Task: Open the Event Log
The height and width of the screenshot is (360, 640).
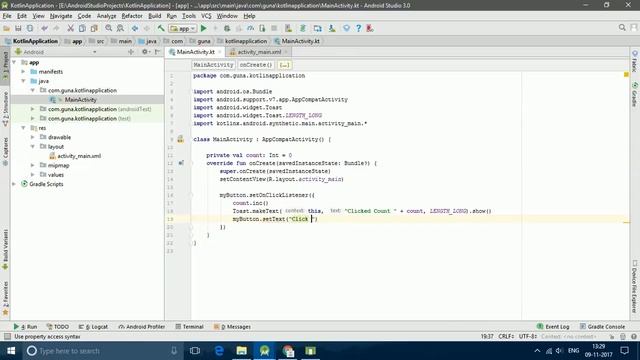Action: pyautogui.click(x=553, y=327)
